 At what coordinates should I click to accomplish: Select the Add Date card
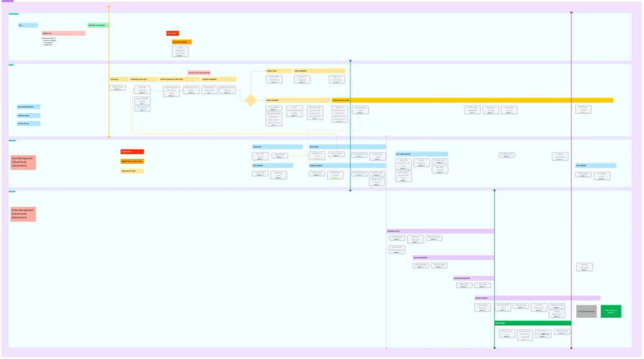(x=464, y=285)
